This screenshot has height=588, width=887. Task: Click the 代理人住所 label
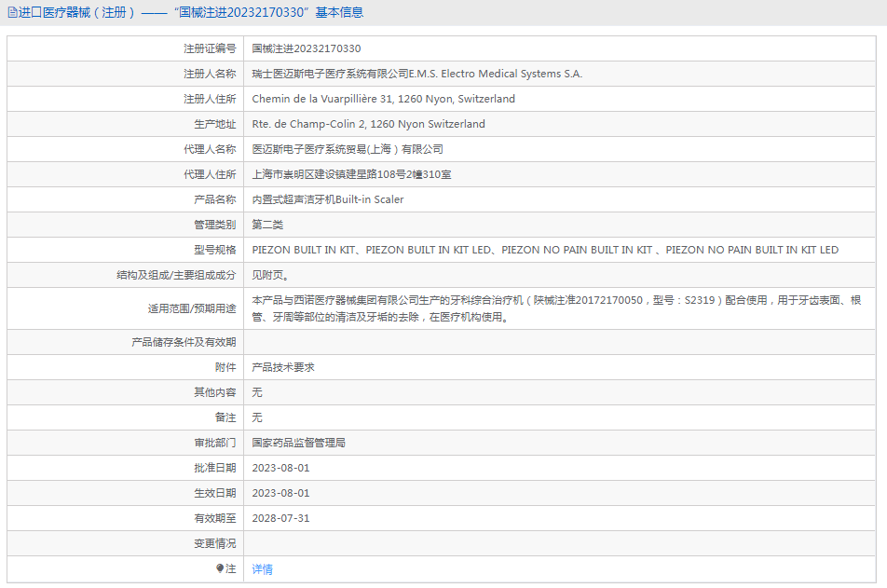click(x=210, y=174)
